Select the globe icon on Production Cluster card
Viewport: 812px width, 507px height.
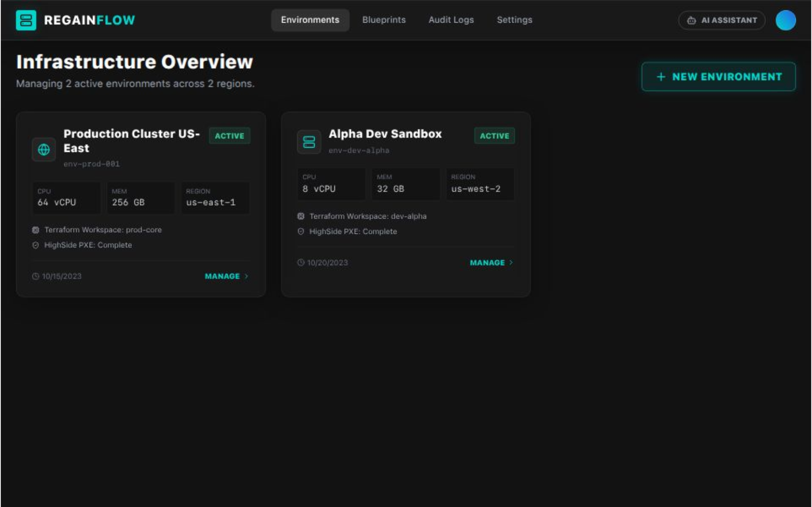pyautogui.click(x=44, y=150)
